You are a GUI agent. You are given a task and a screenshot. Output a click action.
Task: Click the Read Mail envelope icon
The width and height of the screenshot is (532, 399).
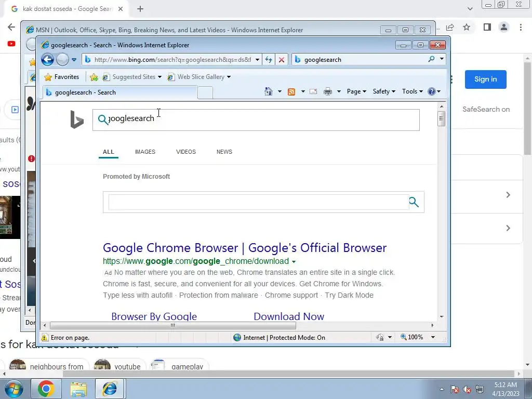[x=313, y=91]
